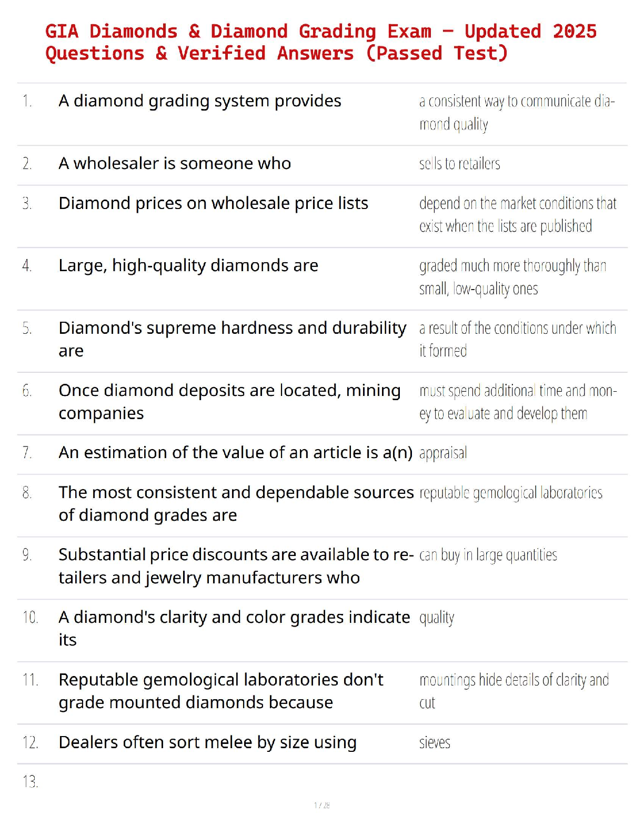Click question 5 about hardness and durability
644x834 pixels.
click(232, 339)
